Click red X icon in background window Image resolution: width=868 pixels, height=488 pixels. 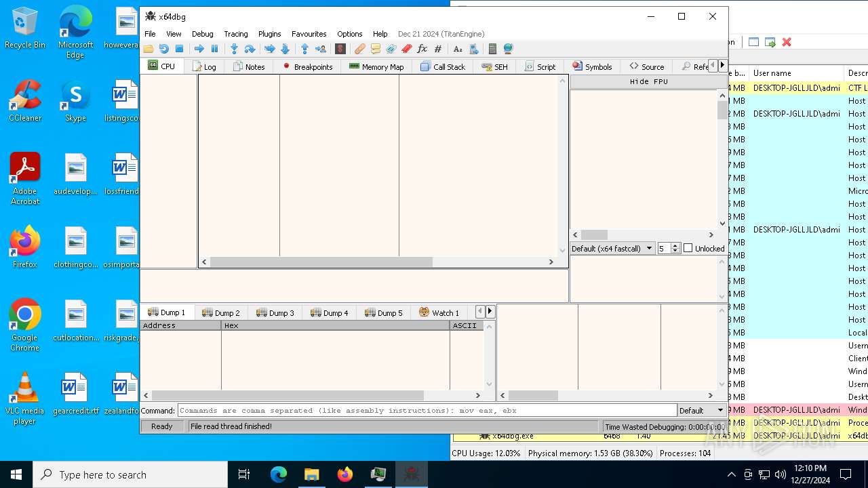pos(787,42)
